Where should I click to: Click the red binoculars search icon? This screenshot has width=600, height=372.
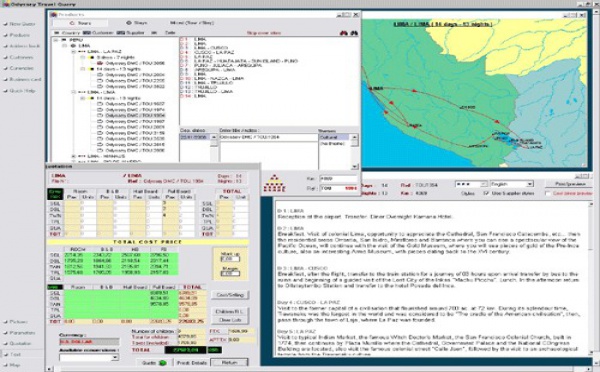tap(344, 33)
